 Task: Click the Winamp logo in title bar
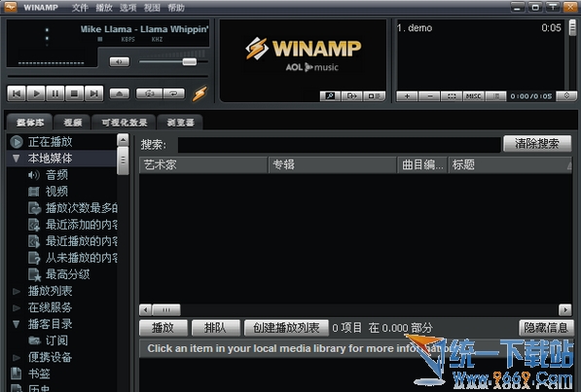click(11, 7)
